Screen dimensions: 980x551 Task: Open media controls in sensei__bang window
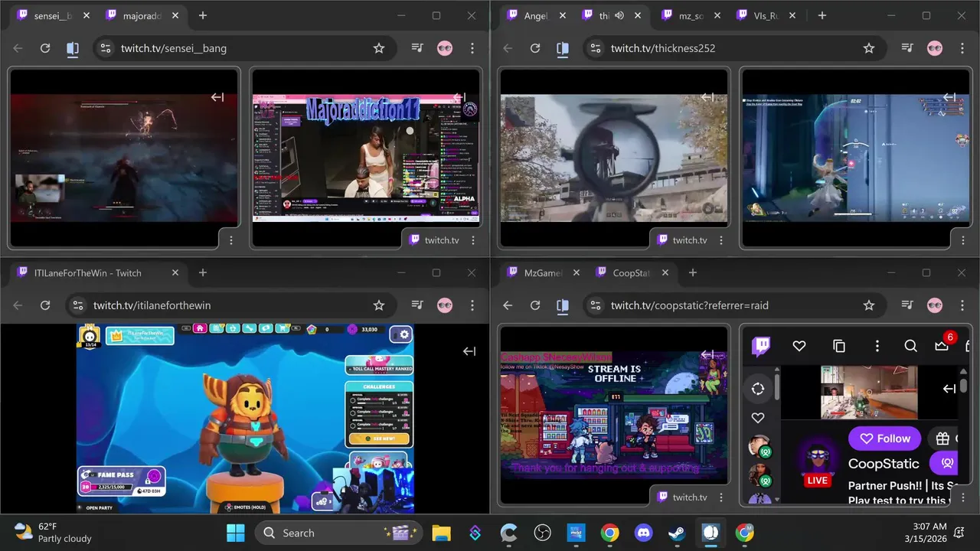pyautogui.click(x=417, y=48)
